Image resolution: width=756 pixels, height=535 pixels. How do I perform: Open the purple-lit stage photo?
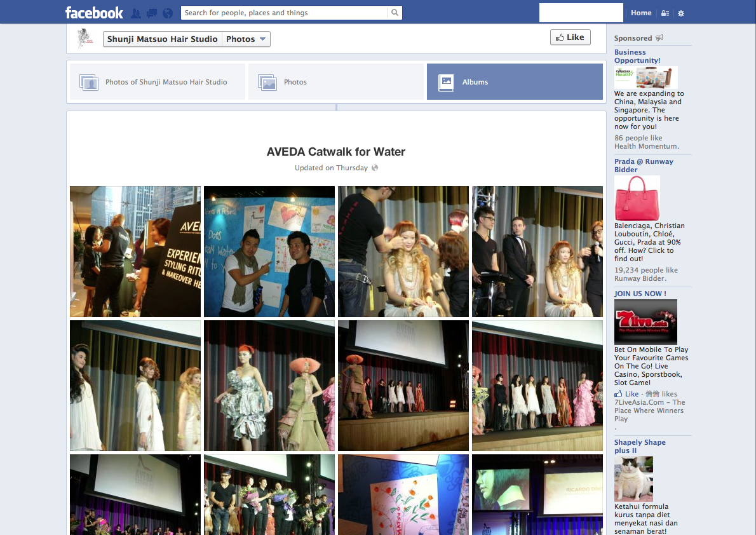[135, 494]
